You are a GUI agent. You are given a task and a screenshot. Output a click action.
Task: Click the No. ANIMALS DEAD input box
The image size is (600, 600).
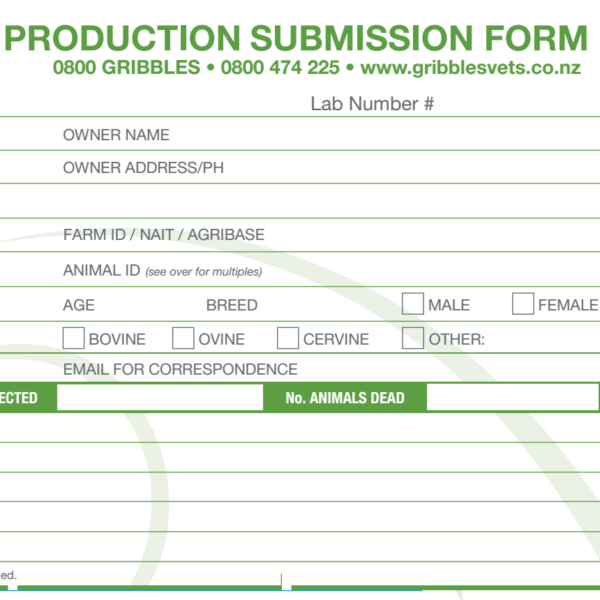coord(512,398)
